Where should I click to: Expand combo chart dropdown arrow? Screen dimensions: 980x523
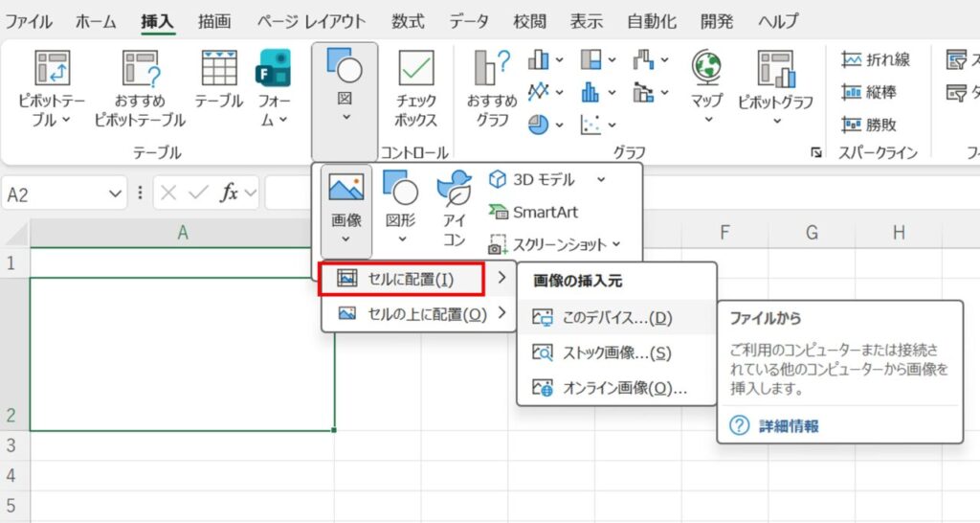coord(664,93)
